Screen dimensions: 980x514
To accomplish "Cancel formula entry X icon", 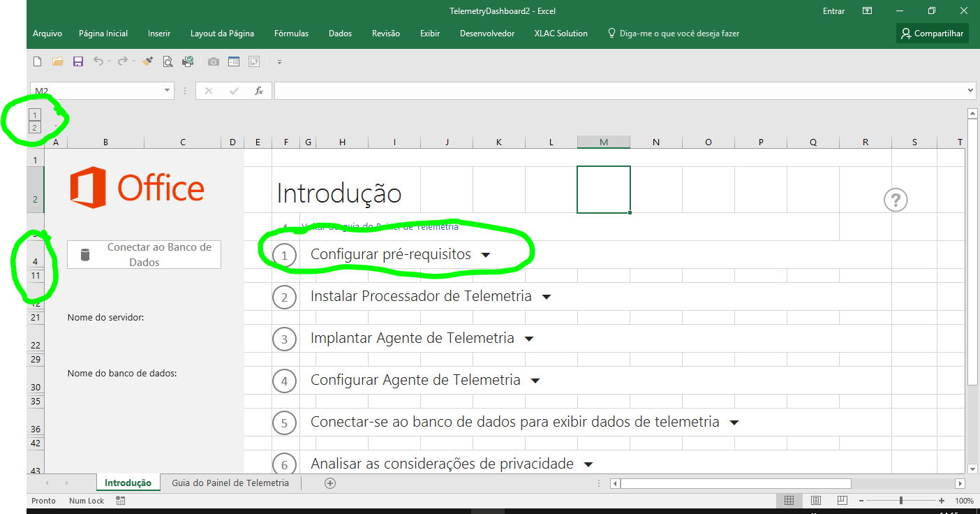I will click(x=208, y=91).
